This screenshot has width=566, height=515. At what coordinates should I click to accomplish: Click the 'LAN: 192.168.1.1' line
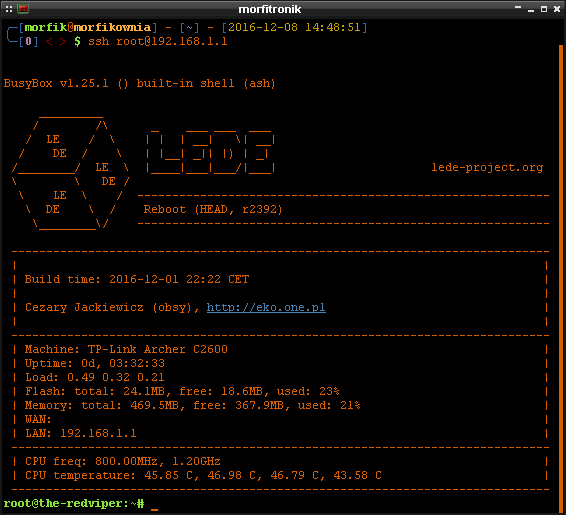pyautogui.click(x=80, y=433)
